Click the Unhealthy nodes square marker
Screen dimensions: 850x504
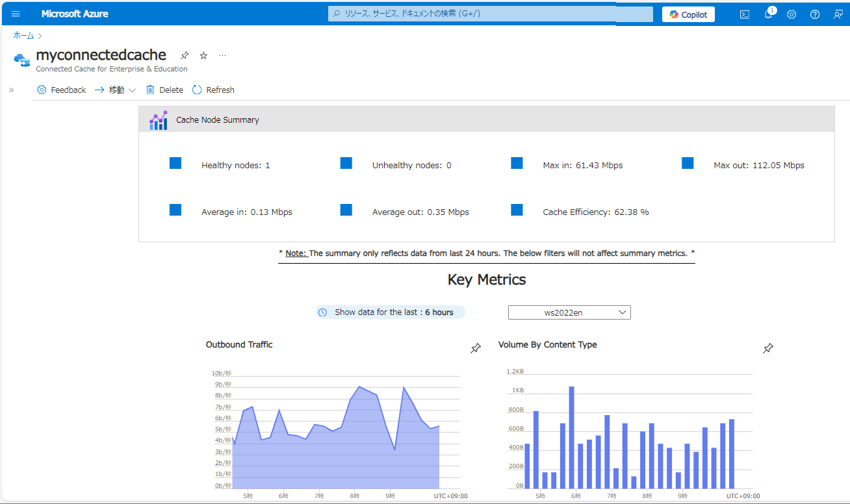tap(346, 163)
